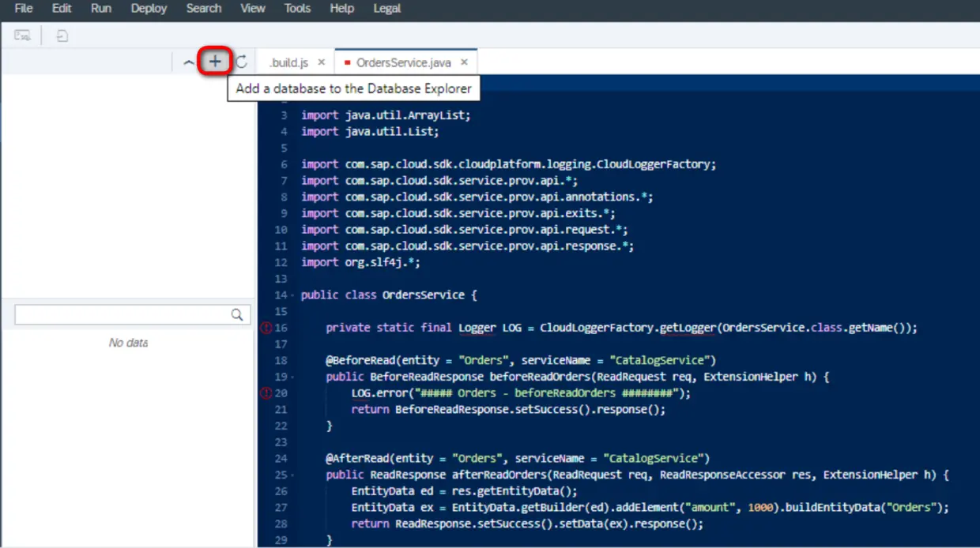980x548 pixels.
Task: Click the plus icon to add a database
Action: (215, 62)
